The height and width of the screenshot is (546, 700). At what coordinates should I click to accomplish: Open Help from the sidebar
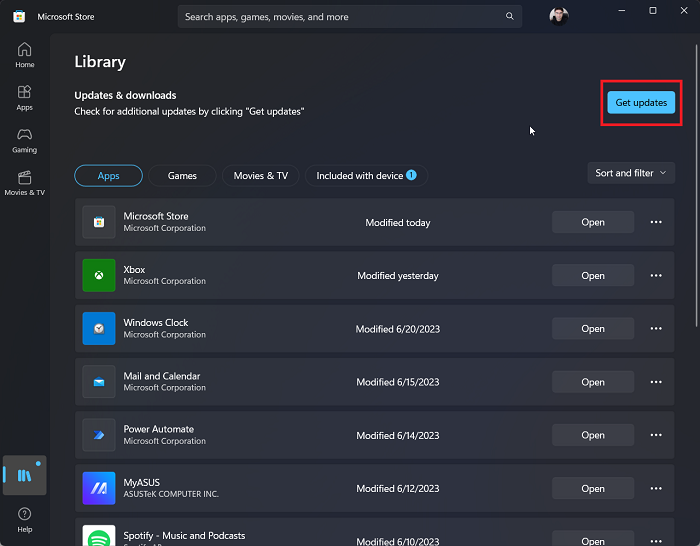pyautogui.click(x=25, y=520)
